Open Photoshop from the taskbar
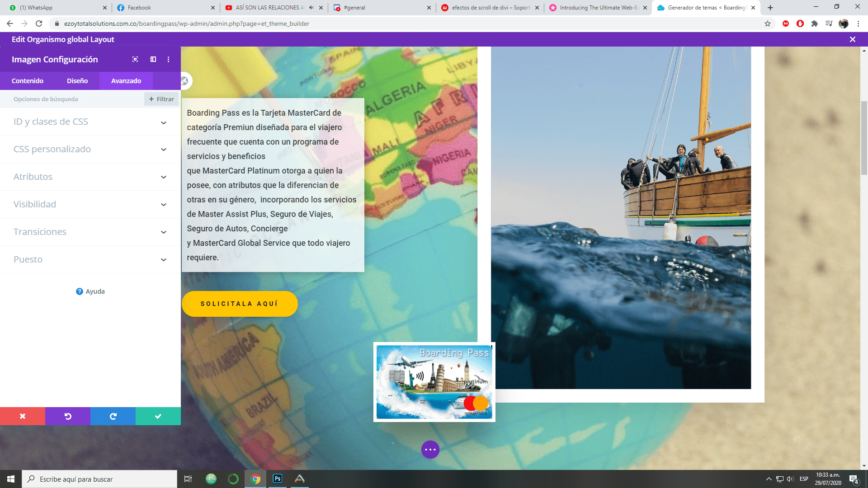The height and width of the screenshot is (488, 868). coord(278,479)
